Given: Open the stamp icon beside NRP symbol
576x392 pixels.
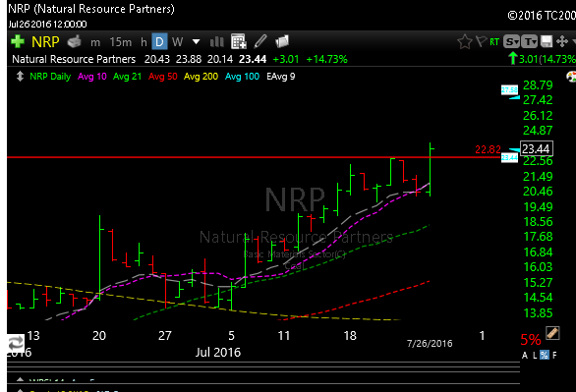Looking at the screenshot, I should click(75, 41).
